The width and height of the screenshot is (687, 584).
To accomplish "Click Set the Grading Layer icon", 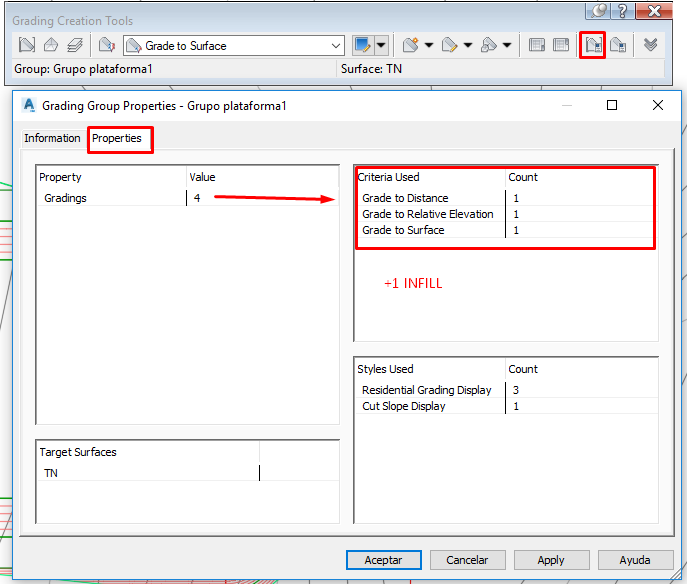I will (75, 45).
